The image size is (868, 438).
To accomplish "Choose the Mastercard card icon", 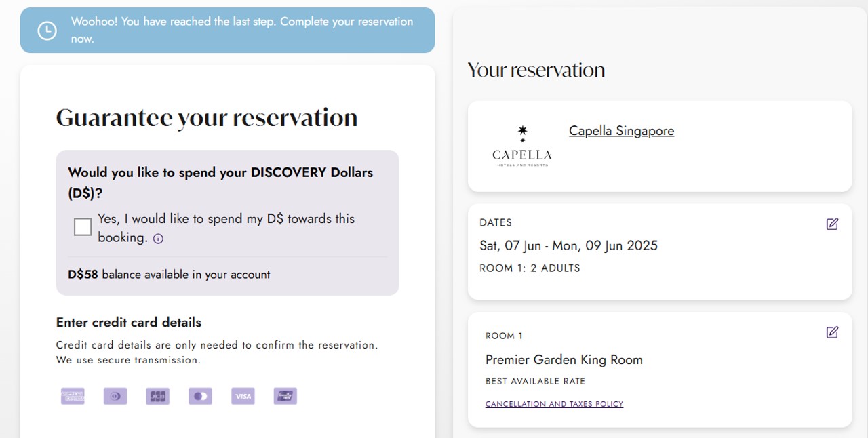I will click(x=200, y=396).
